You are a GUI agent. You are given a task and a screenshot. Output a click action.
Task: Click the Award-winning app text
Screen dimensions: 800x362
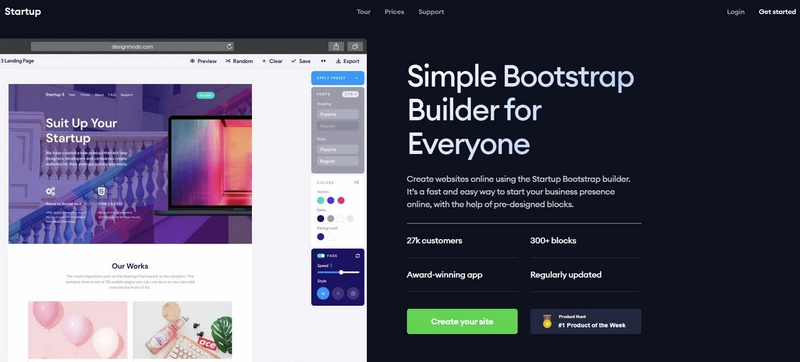(444, 275)
